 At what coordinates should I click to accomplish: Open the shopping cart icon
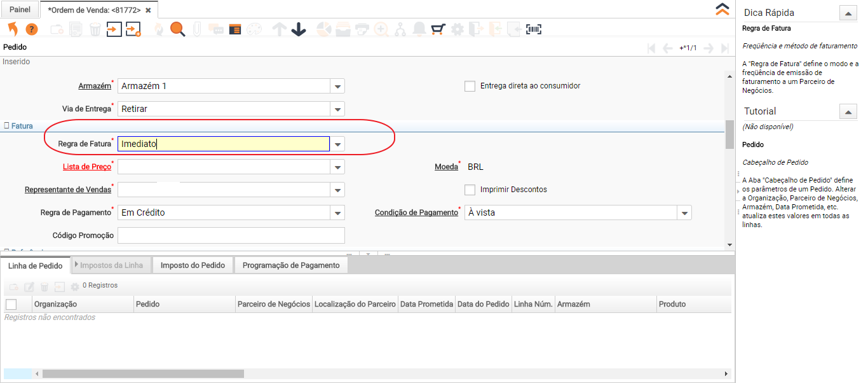(438, 29)
